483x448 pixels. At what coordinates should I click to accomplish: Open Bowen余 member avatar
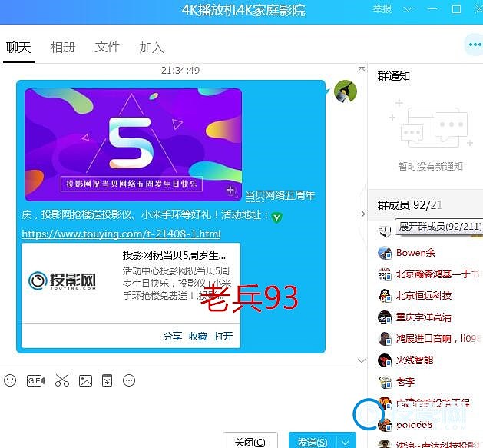385,253
